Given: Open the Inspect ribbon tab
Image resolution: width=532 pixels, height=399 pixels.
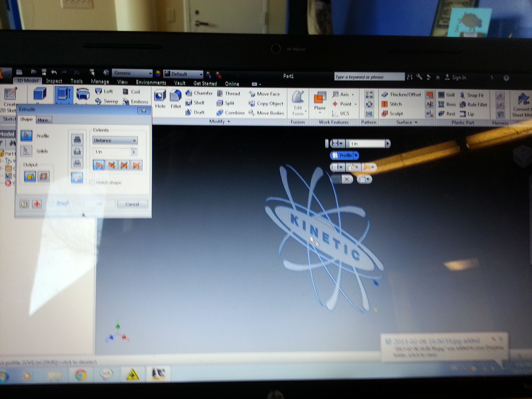Looking at the screenshot, I should (54, 81).
